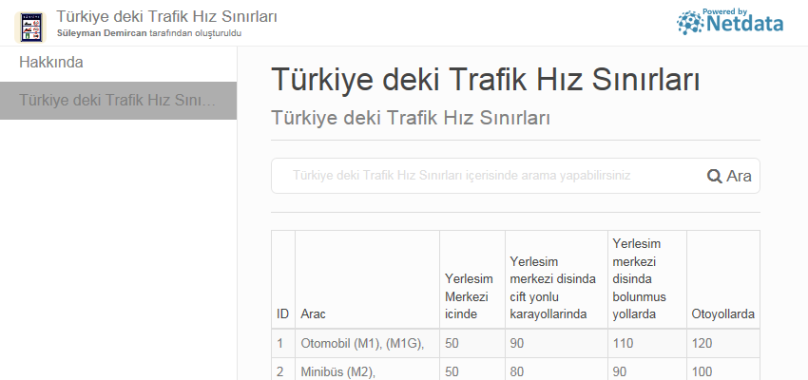The width and height of the screenshot is (808, 380).
Task: Click the Ara search button
Action: 729,176
